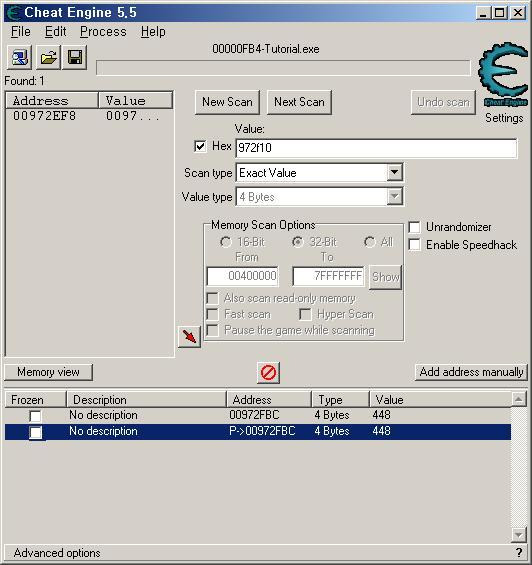Click the hex Value input field
The image size is (532, 565).
point(376,148)
